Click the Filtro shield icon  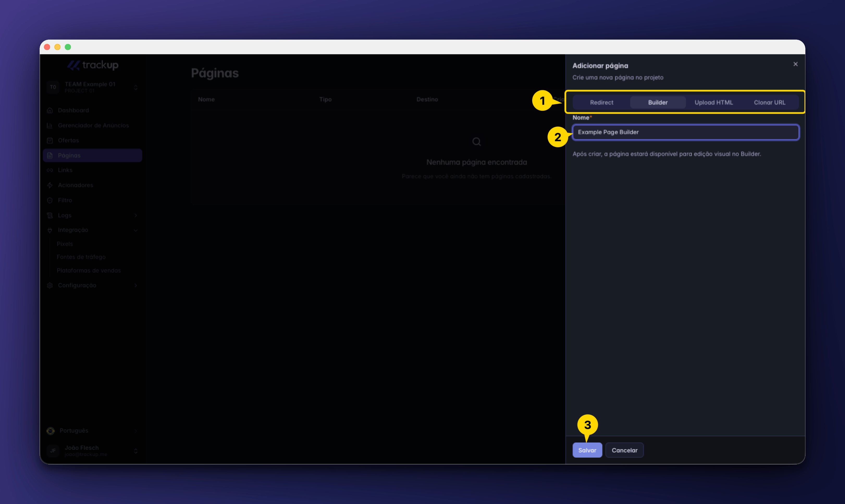[50, 200]
